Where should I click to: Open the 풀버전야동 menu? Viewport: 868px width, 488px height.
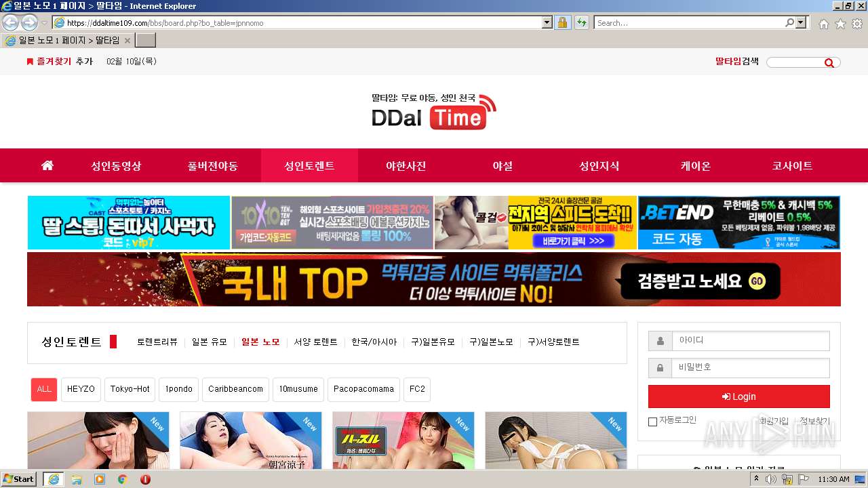[x=213, y=166]
